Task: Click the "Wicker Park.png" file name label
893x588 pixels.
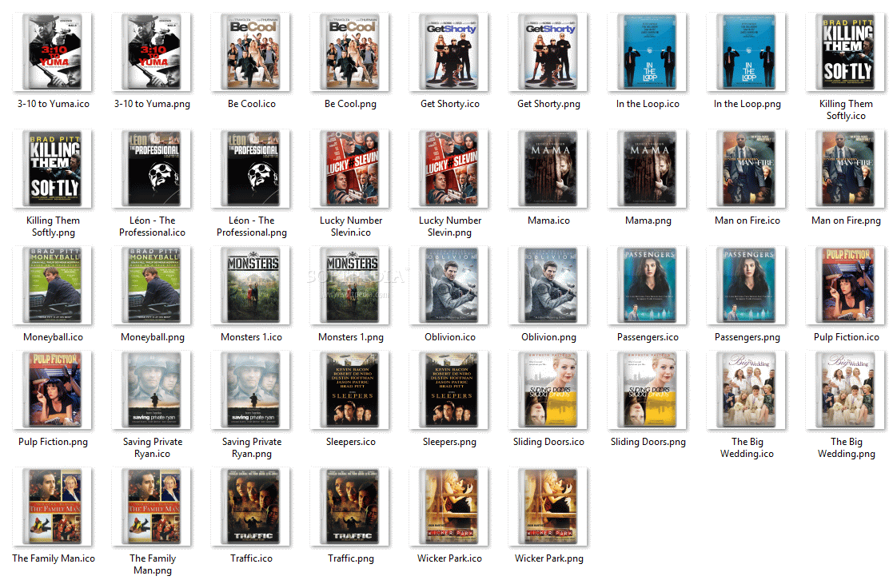Action: coord(549,558)
